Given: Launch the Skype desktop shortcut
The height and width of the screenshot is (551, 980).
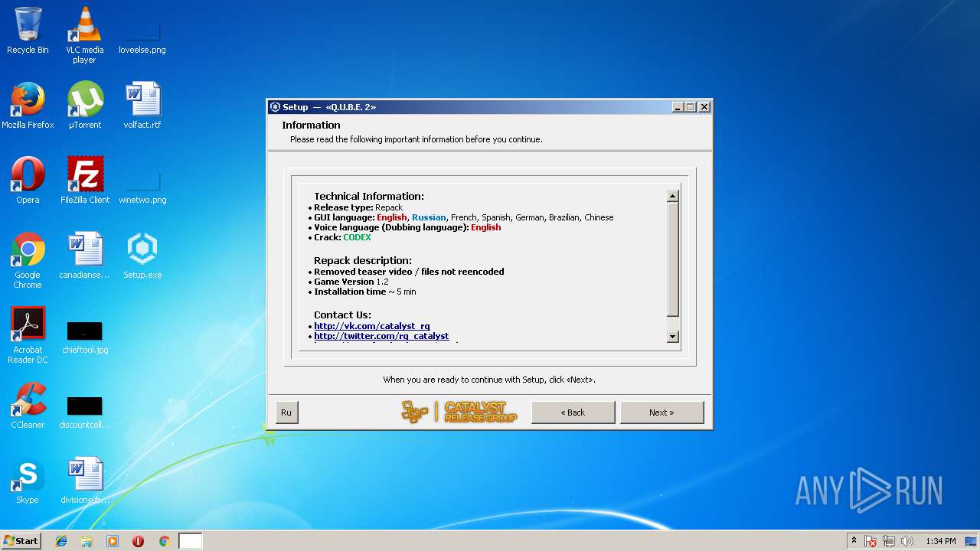Looking at the screenshot, I should 28,481.
